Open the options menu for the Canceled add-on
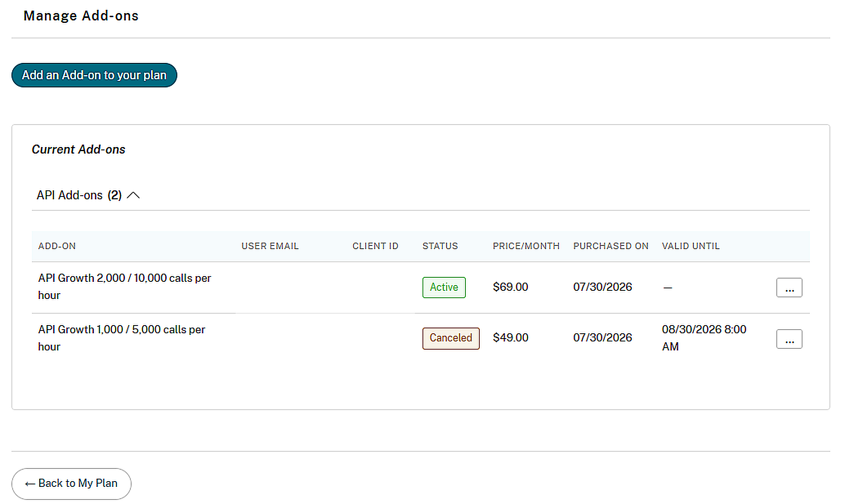 click(789, 339)
